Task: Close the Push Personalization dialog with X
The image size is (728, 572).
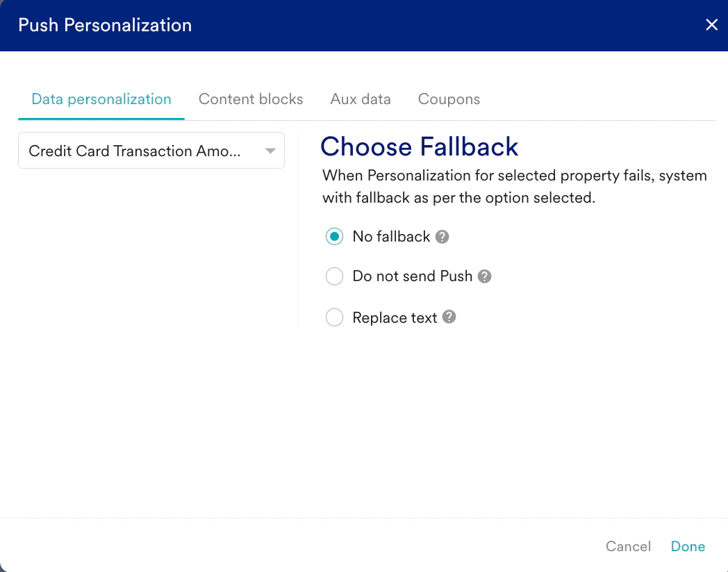Action: pos(711,25)
